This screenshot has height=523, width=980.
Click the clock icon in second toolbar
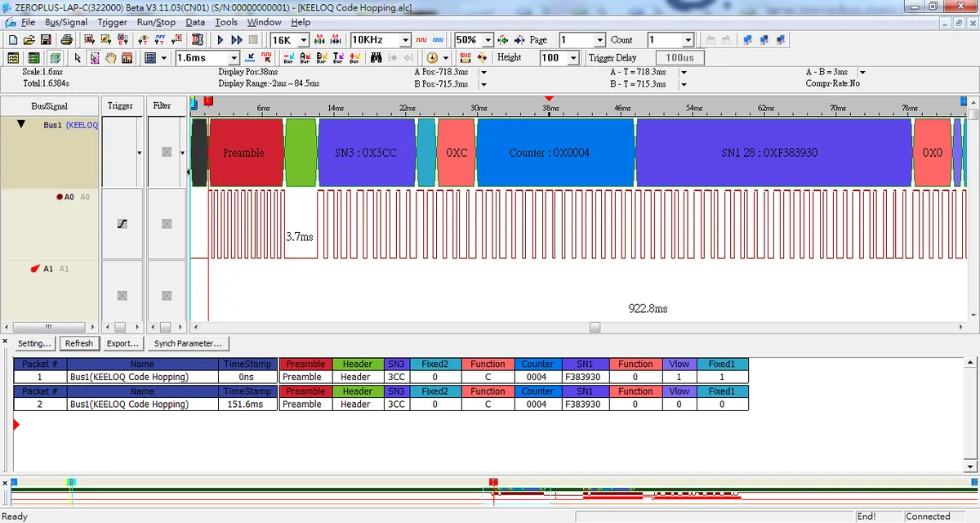(432, 58)
